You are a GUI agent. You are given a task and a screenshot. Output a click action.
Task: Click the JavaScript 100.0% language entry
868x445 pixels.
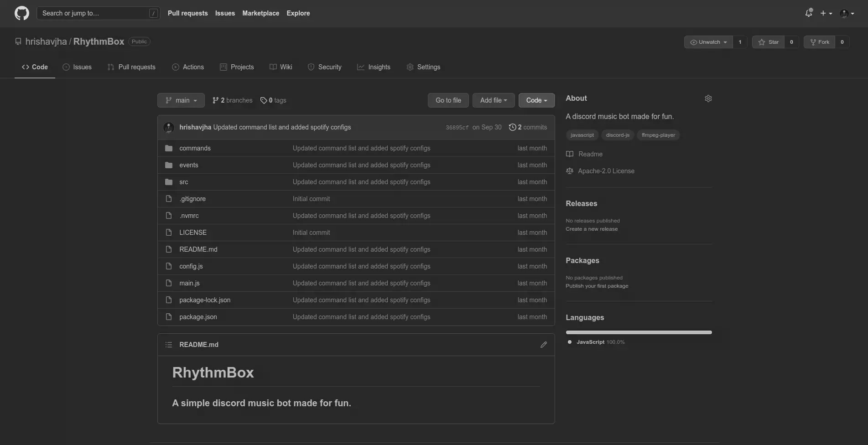pos(596,342)
